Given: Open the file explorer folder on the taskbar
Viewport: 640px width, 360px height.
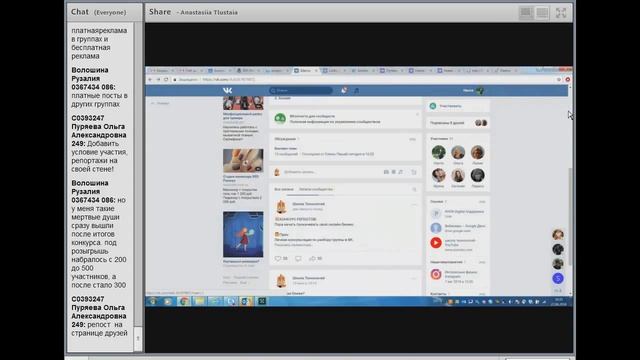Looking at the screenshot, I should [199, 301].
